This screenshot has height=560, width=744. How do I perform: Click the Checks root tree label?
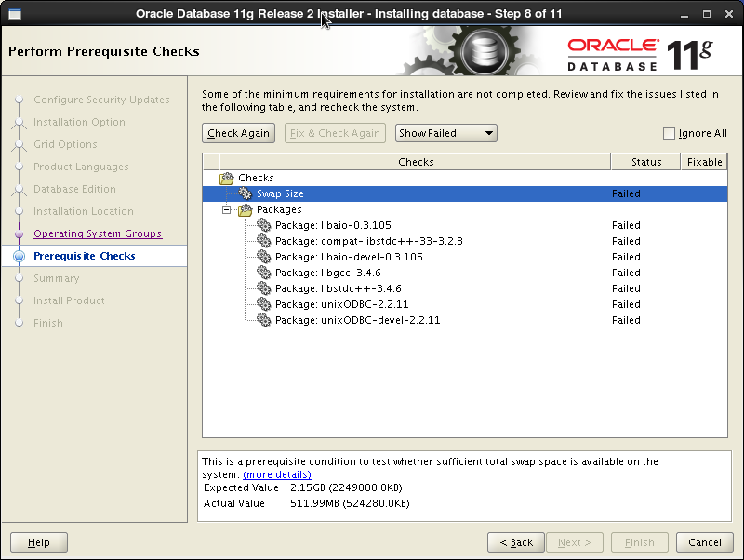pyautogui.click(x=256, y=178)
